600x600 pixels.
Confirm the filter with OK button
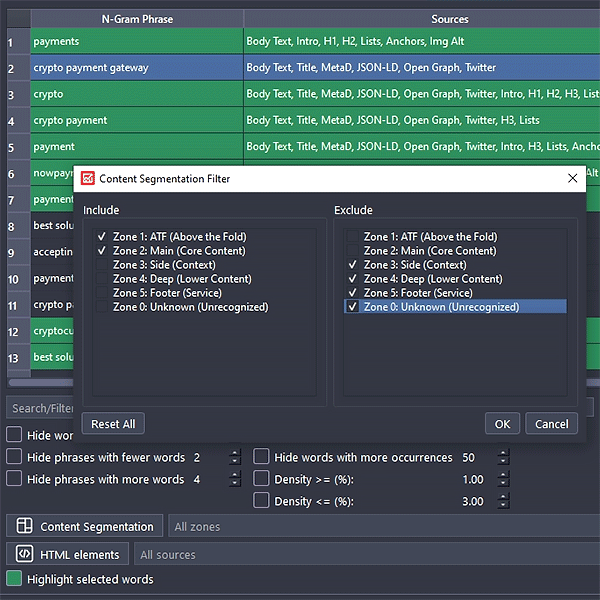pyautogui.click(x=502, y=424)
